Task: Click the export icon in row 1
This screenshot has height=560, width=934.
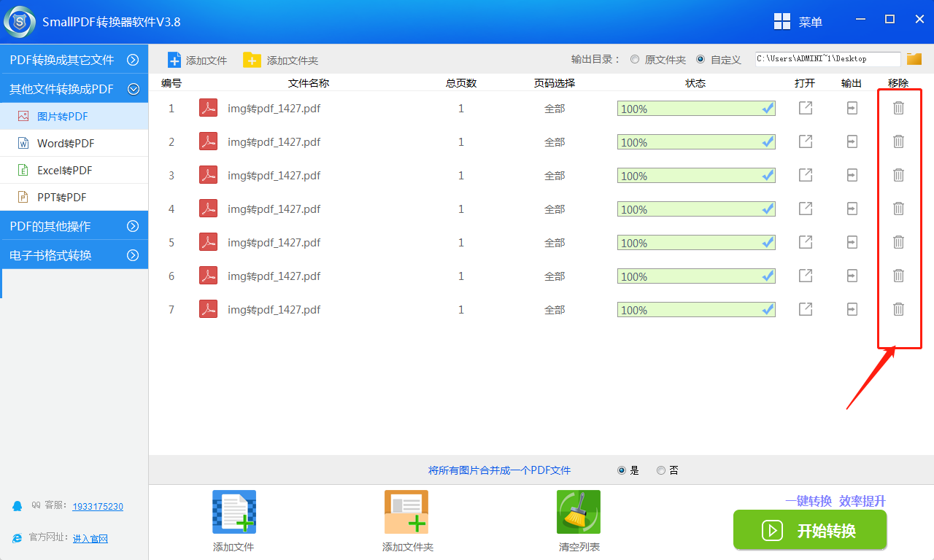Action: click(x=852, y=108)
